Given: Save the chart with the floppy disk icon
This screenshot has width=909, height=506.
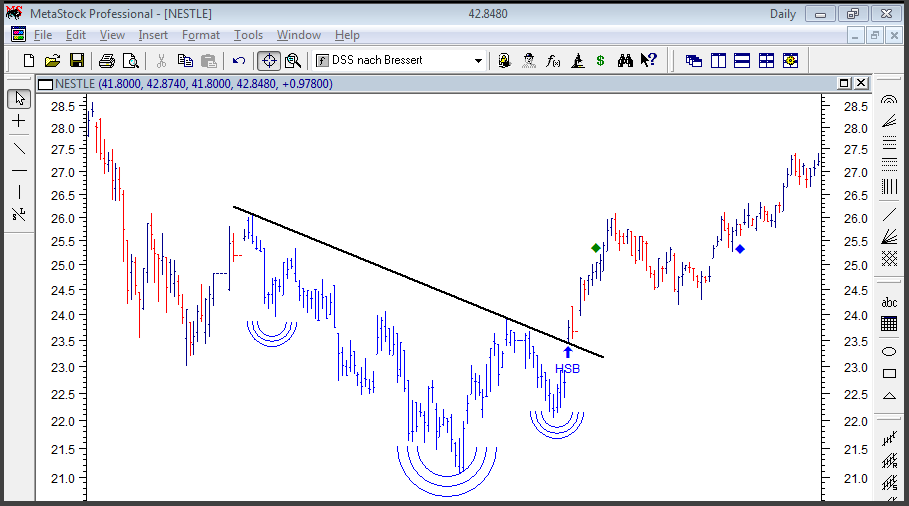Looking at the screenshot, I should tap(77, 60).
